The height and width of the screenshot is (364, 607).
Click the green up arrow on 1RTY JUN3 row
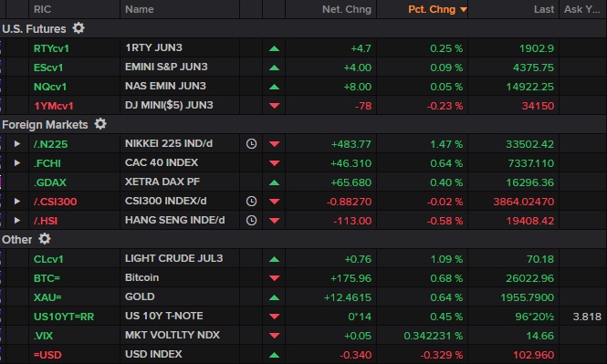tap(274, 48)
